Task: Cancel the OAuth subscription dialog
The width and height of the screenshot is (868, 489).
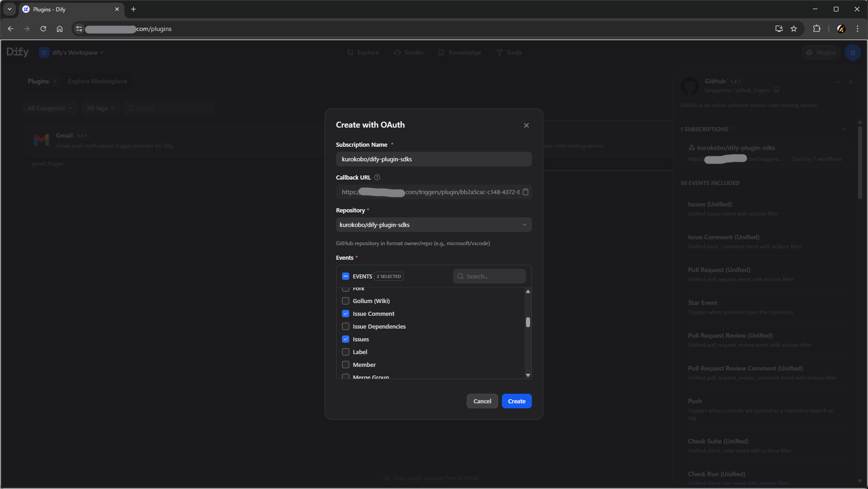Action: pos(482,401)
